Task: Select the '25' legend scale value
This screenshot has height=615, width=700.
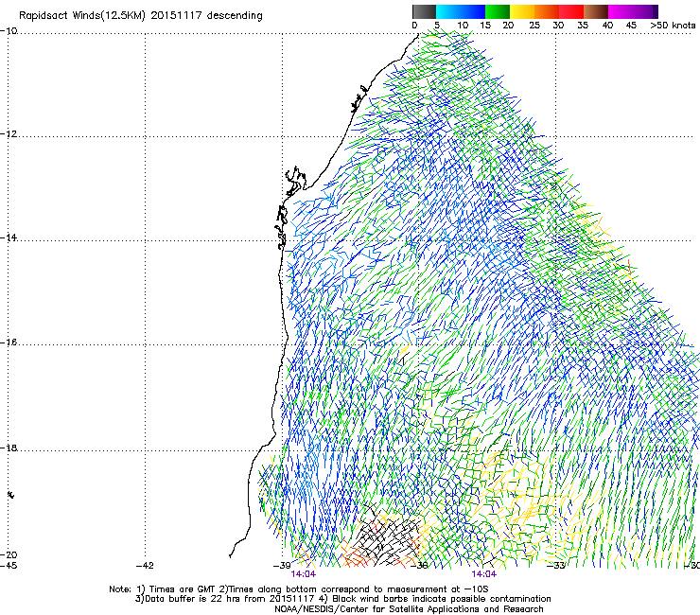Action: pos(534,26)
